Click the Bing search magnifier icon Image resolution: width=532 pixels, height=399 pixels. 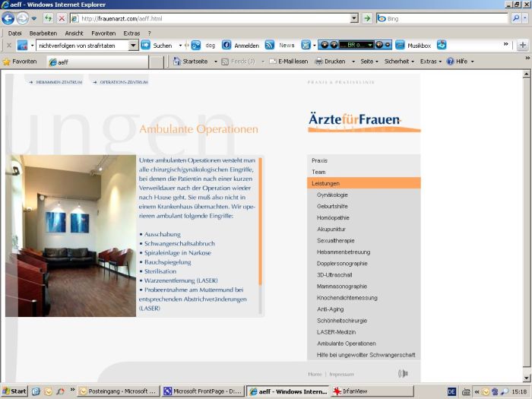tap(516, 18)
